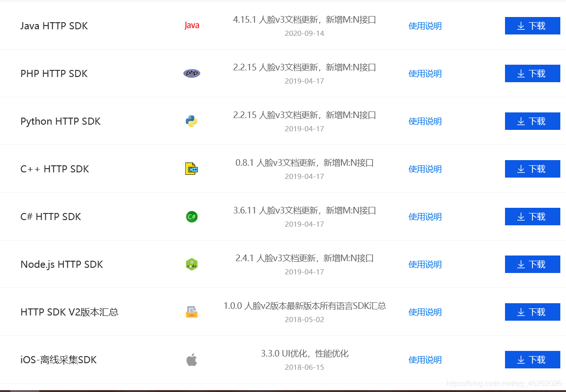Open 使用说明 for Node.js HTTP SDK
The width and height of the screenshot is (566, 392).
pos(425,264)
